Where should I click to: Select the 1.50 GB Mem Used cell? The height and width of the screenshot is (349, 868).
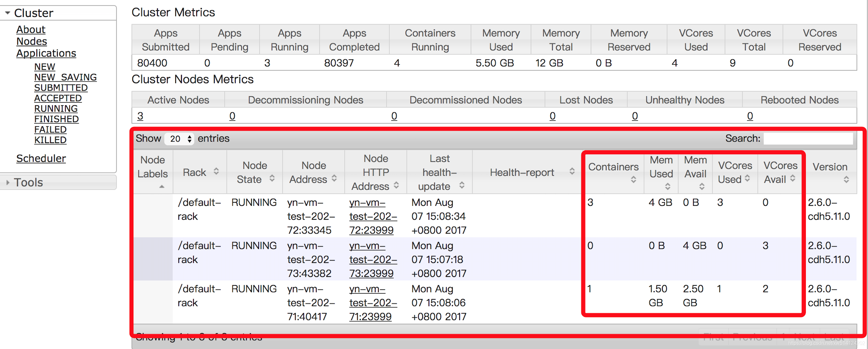point(658,296)
